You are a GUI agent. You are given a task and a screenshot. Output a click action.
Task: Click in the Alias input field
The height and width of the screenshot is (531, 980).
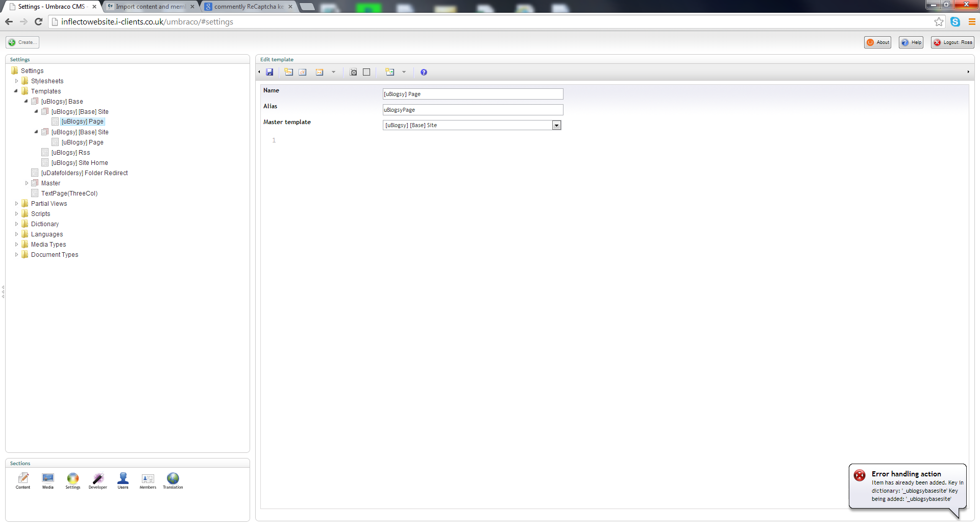pyautogui.click(x=473, y=110)
